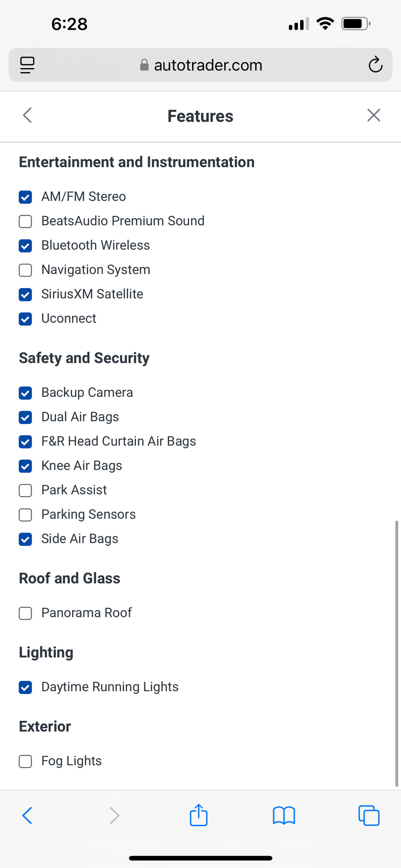Check the Navigation System option
This screenshot has height=868, width=401.
[x=25, y=270]
